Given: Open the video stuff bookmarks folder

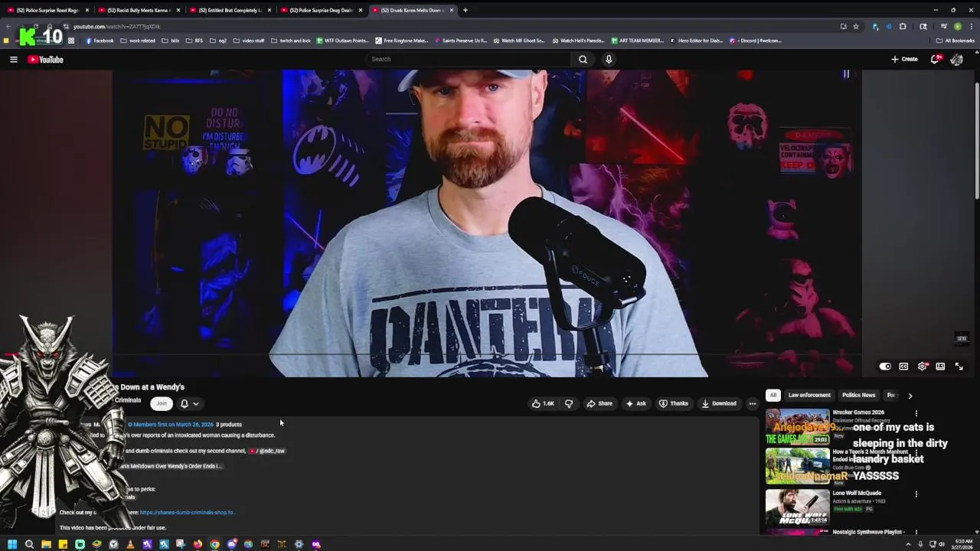Looking at the screenshot, I should coord(249,41).
